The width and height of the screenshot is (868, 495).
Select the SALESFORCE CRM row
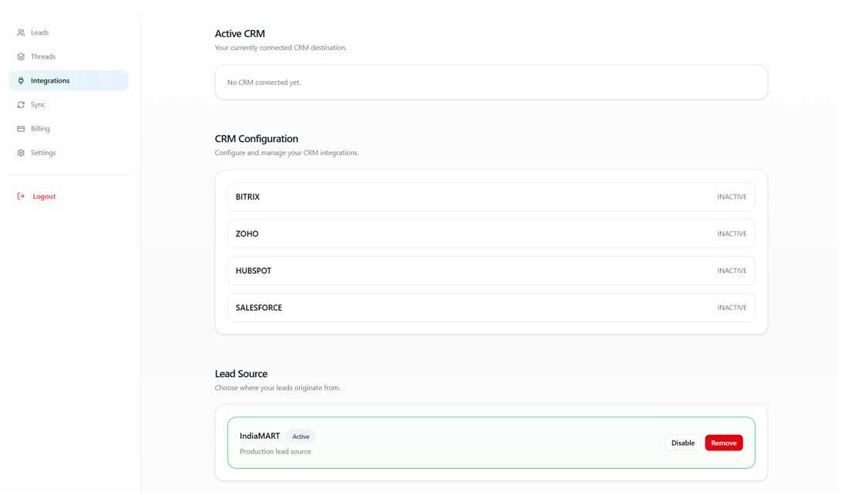491,308
